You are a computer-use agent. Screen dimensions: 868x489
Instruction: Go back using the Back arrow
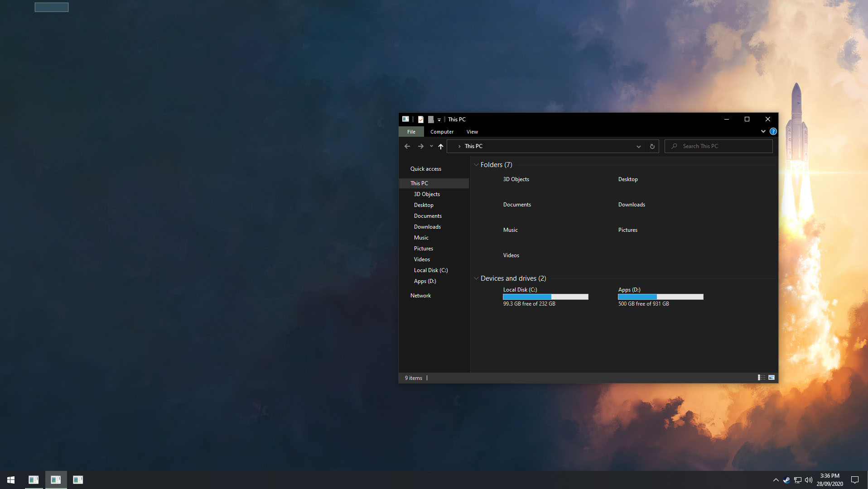[x=407, y=146]
